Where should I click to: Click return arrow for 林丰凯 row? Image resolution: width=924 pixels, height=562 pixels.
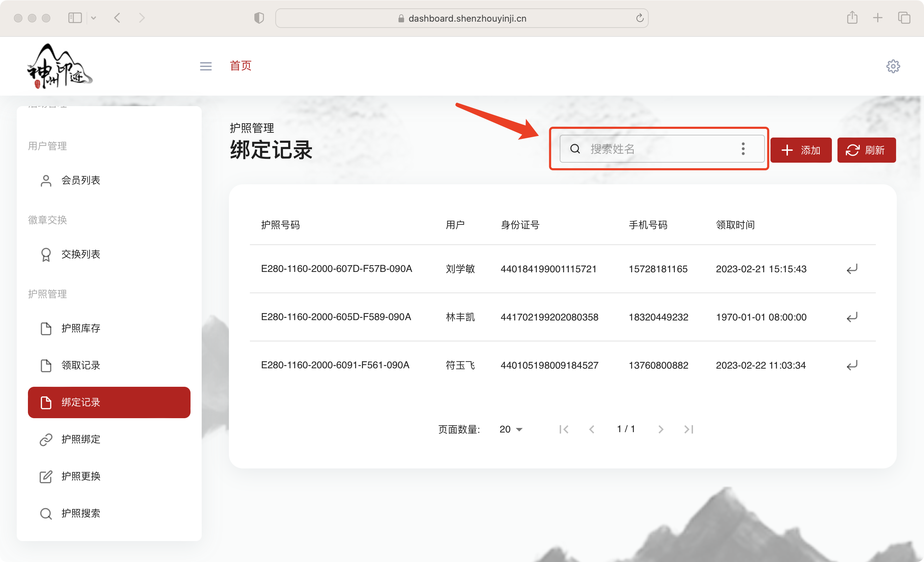(x=852, y=317)
